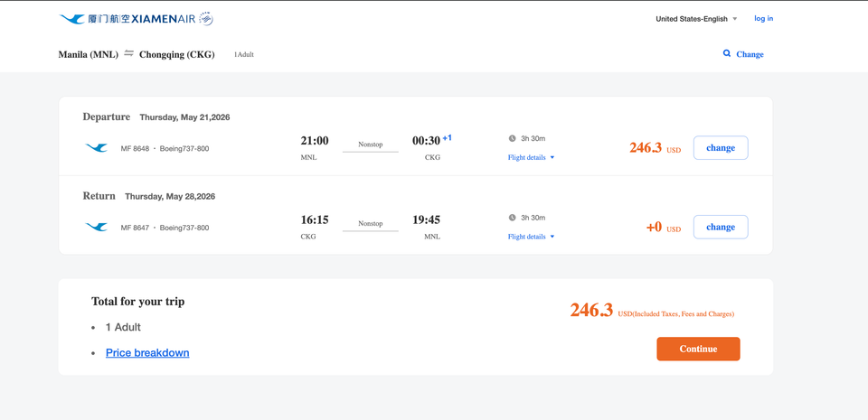Viewport: 868px width, 420px height.
Task: Click MF 8647 Boeing737-800 flight text
Action: [x=165, y=228]
